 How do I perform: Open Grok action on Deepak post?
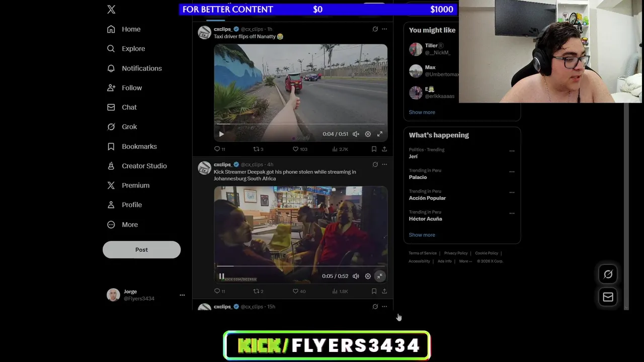click(x=375, y=164)
